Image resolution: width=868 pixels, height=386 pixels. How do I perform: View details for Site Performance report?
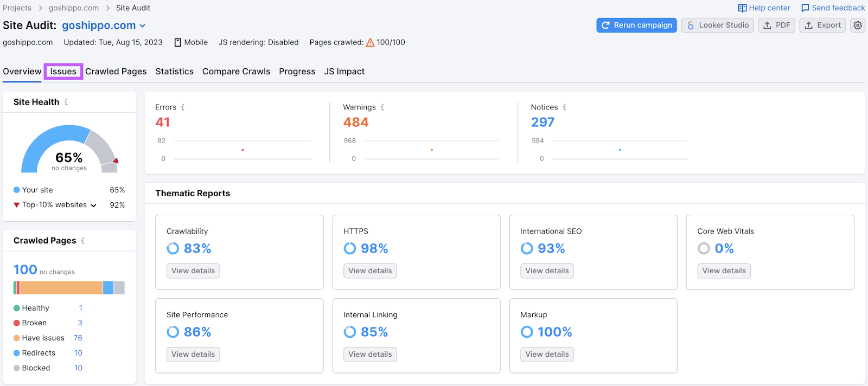(x=193, y=355)
